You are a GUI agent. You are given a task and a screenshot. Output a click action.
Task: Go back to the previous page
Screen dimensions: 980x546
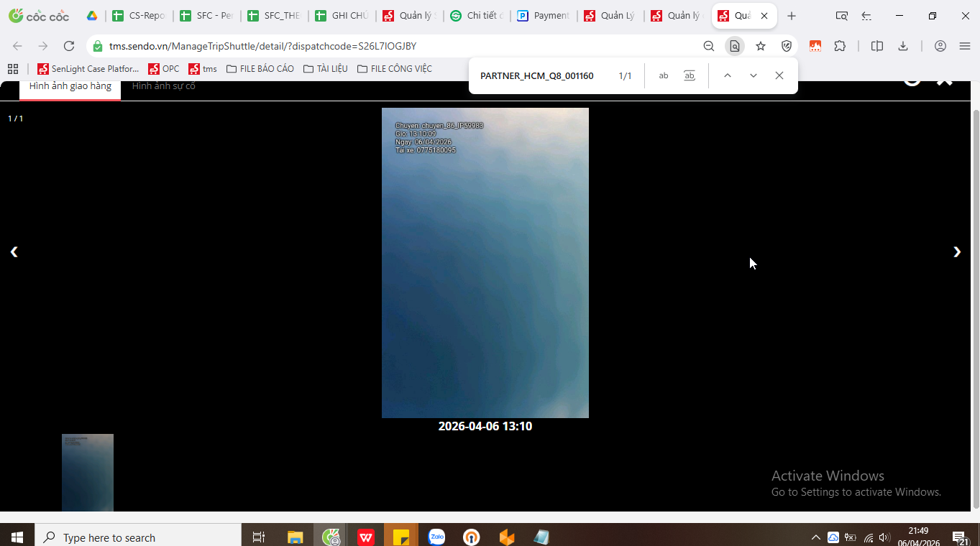[x=17, y=46]
